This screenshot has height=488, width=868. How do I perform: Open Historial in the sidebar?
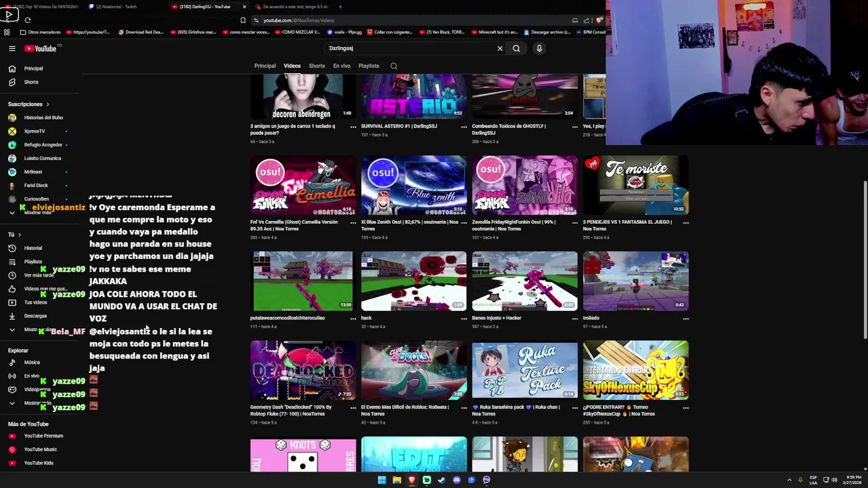(33, 248)
